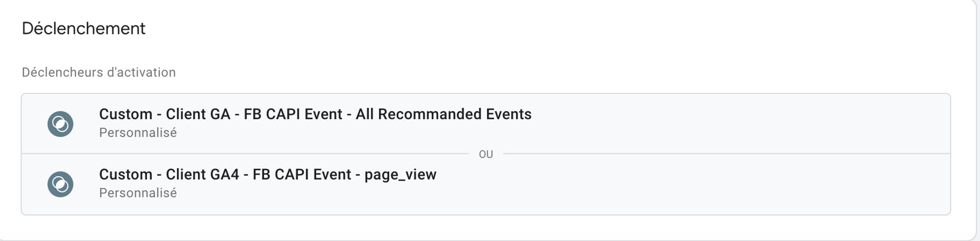Screen dimensions: 980x241
Task: Click the OU separator between triggers
Action: (486, 154)
